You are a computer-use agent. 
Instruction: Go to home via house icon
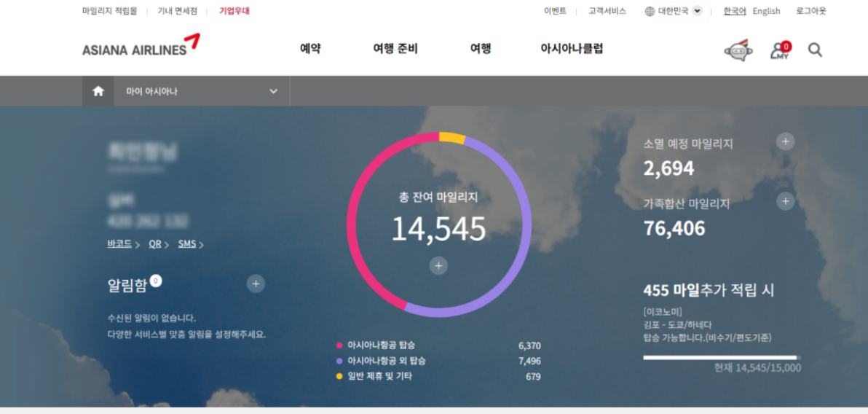pyautogui.click(x=98, y=91)
